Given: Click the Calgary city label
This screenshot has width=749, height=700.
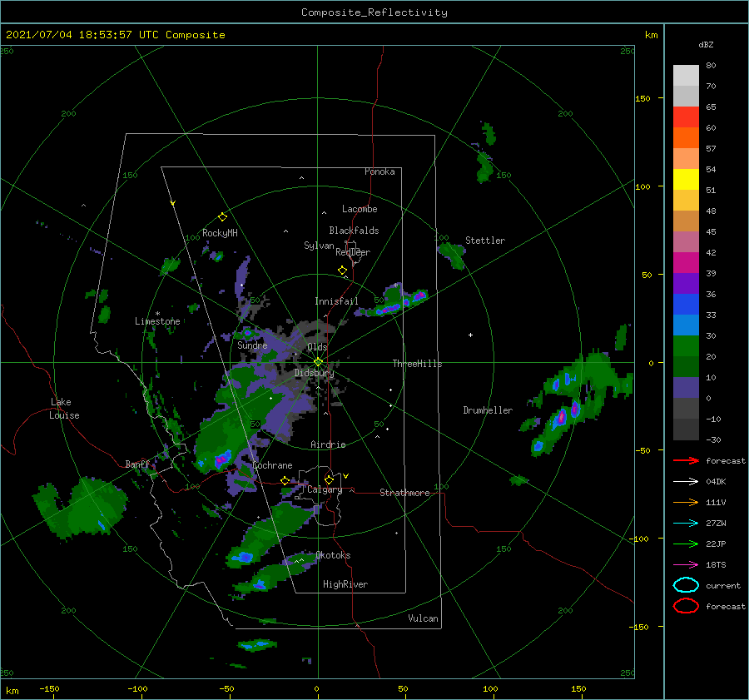Looking at the screenshot, I should pos(325,489).
